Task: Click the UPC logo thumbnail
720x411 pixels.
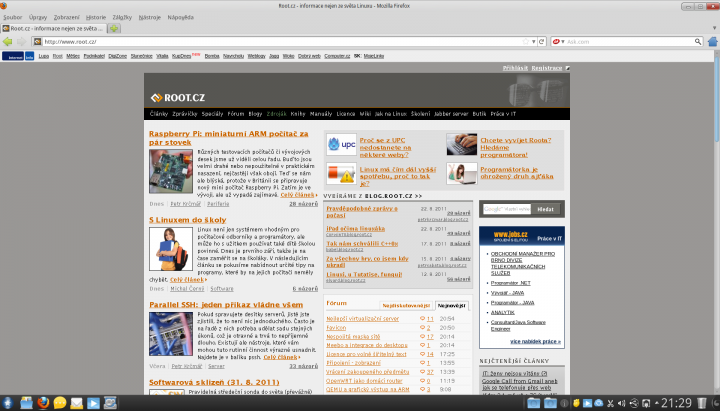Action: point(342,144)
